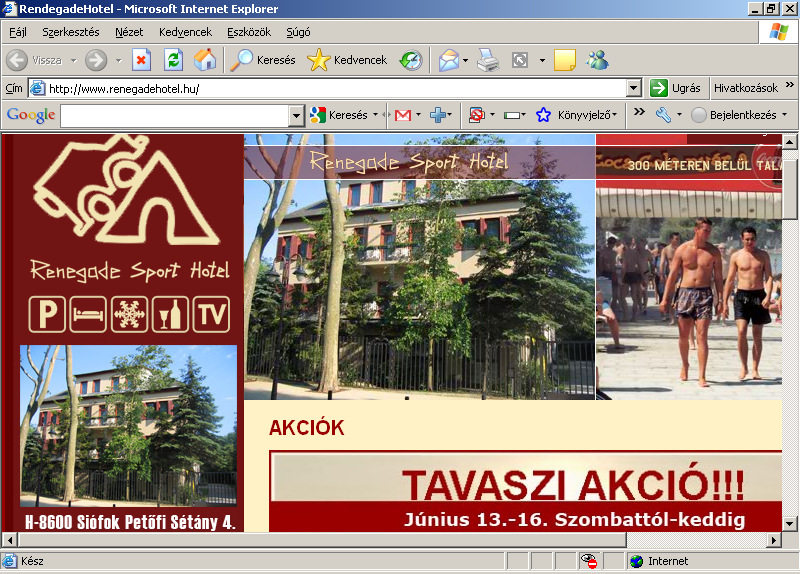Click blocked-content eye icon in status bar
The width and height of the screenshot is (800, 574).
pyautogui.click(x=589, y=561)
